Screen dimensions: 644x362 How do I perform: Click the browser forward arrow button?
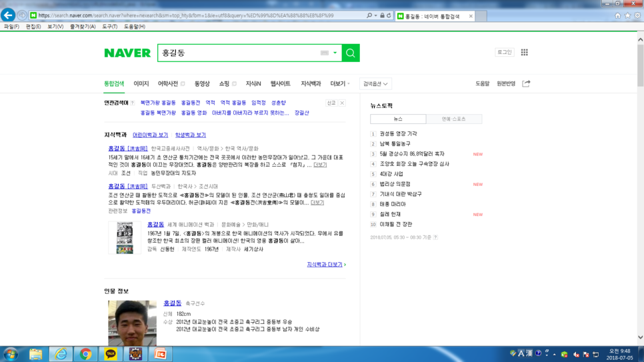(x=22, y=15)
